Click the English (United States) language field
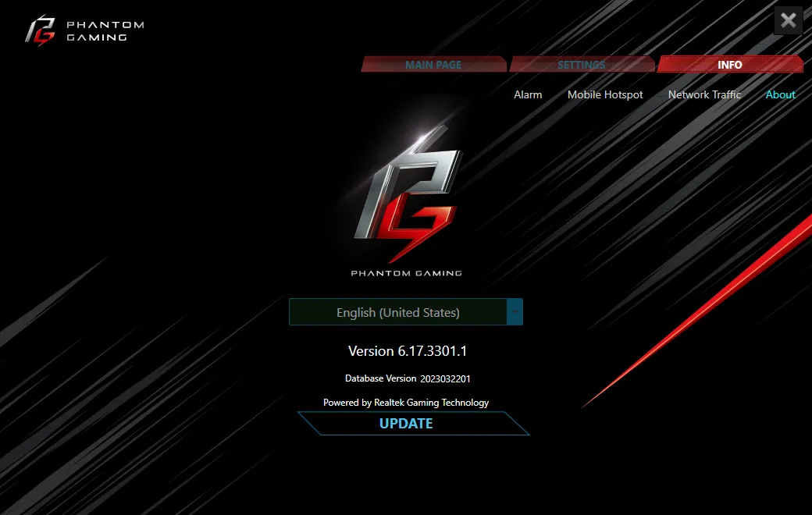Image resolution: width=812 pixels, height=515 pixels. 397,311
